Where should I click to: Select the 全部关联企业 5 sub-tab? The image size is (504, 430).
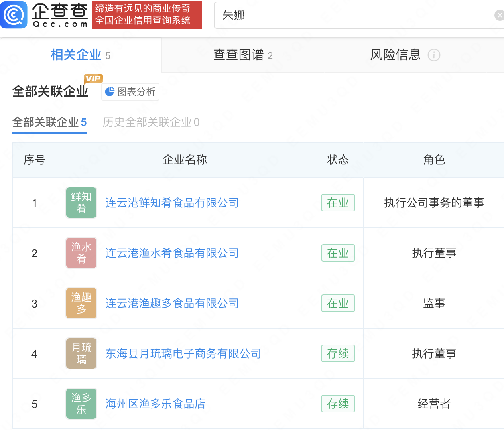49,122
